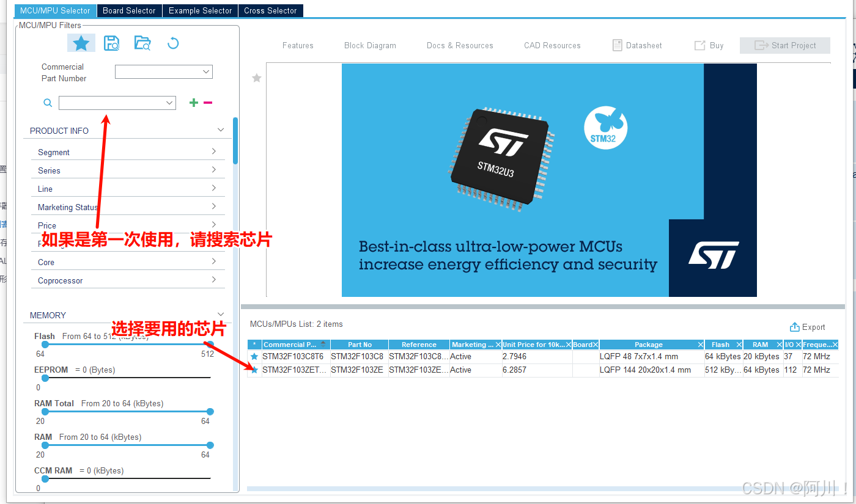
Task: Remove the Package column via its X
Action: (701, 345)
